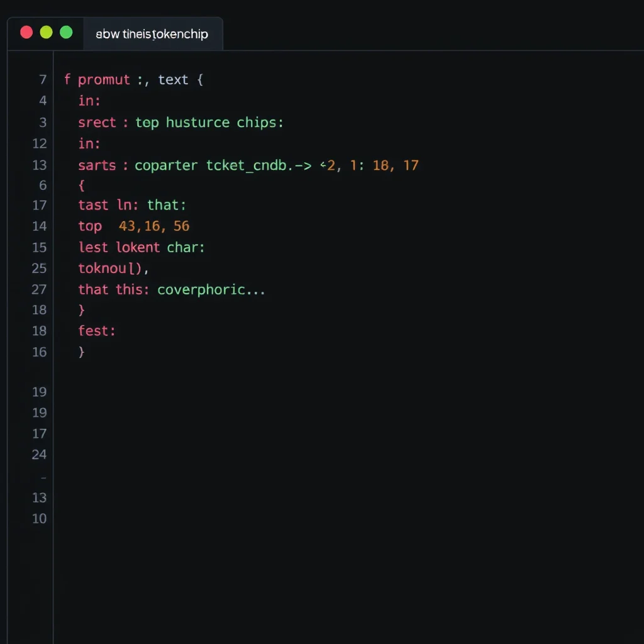Click the word 'chips:'
The height and width of the screenshot is (644, 644).
coord(260,123)
